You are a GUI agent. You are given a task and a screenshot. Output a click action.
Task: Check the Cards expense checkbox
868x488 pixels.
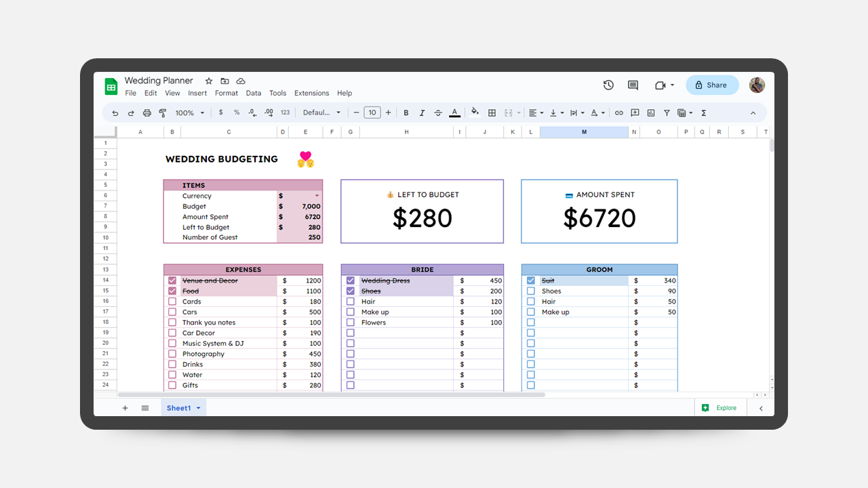coord(172,302)
